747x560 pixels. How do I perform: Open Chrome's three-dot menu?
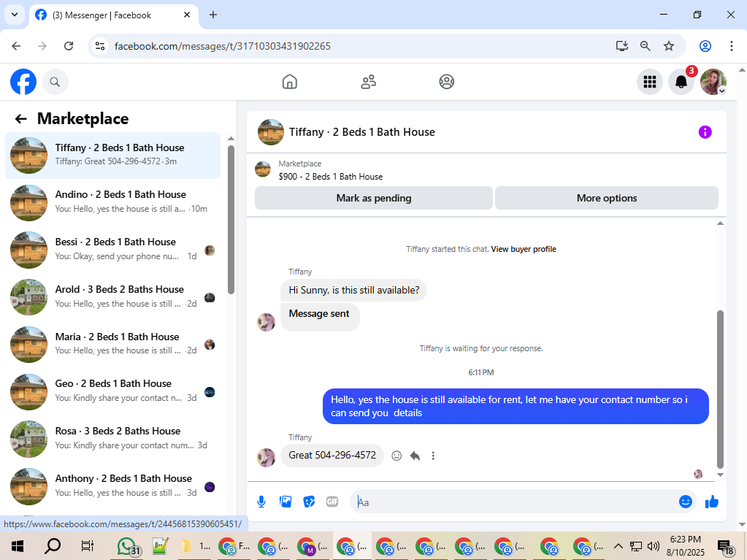(x=731, y=46)
